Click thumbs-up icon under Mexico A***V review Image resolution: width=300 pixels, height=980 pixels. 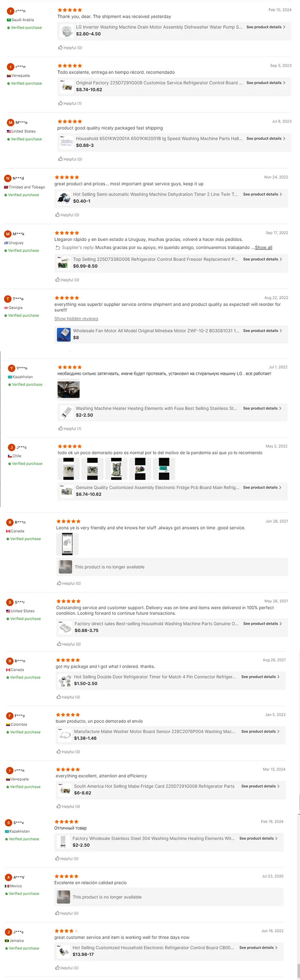click(57, 913)
